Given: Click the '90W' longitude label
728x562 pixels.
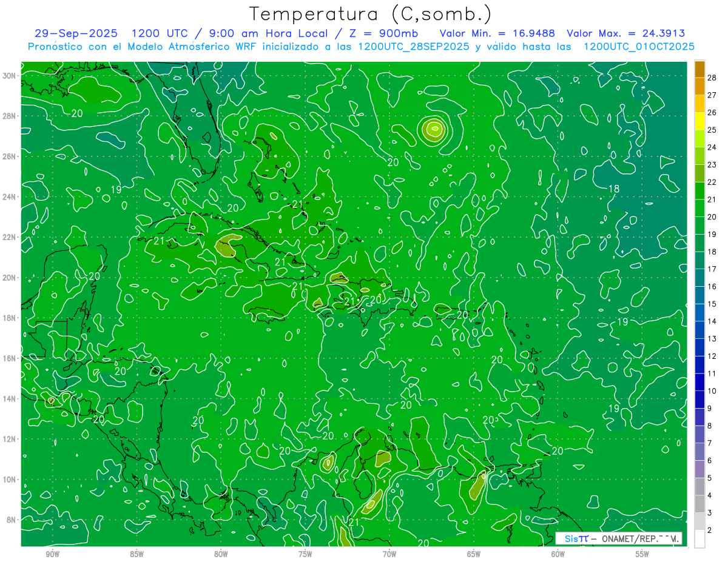Looking at the screenshot, I should tap(52, 554).
